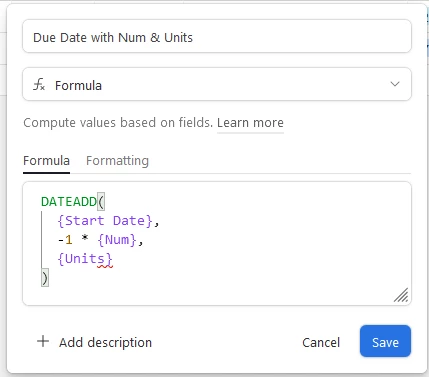
Task: Switch to the Formatting tab
Action: [x=117, y=161]
